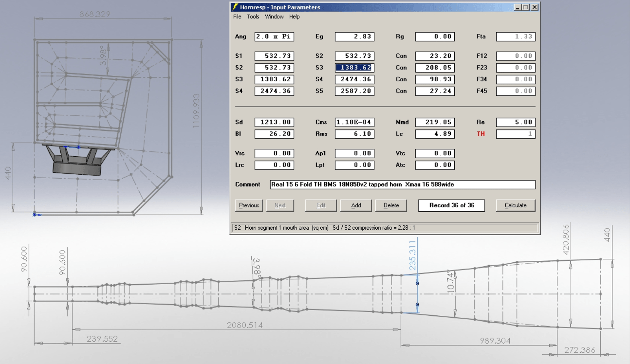The height and width of the screenshot is (364, 630).
Task: Select the S5 field showing 2587.20
Action: click(x=354, y=91)
